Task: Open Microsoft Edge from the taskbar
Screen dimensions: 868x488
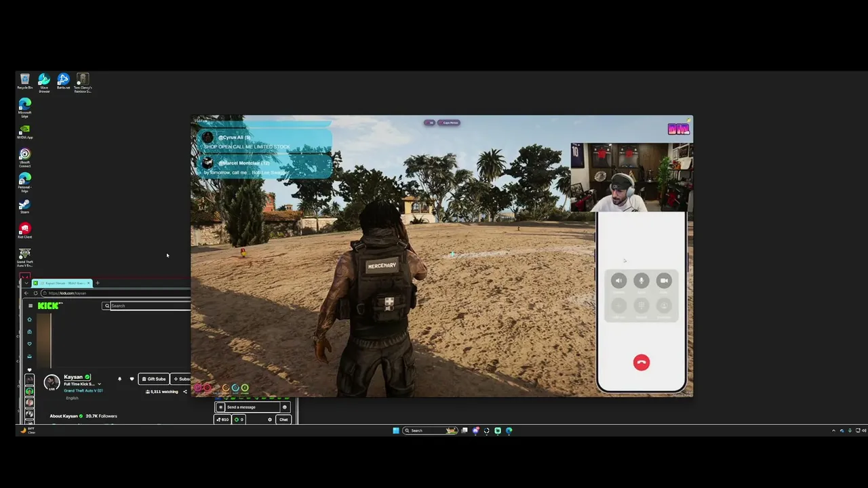Action: 509,430
